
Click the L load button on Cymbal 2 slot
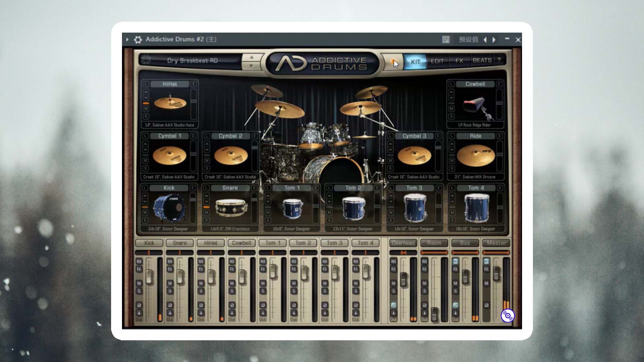click(207, 136)
